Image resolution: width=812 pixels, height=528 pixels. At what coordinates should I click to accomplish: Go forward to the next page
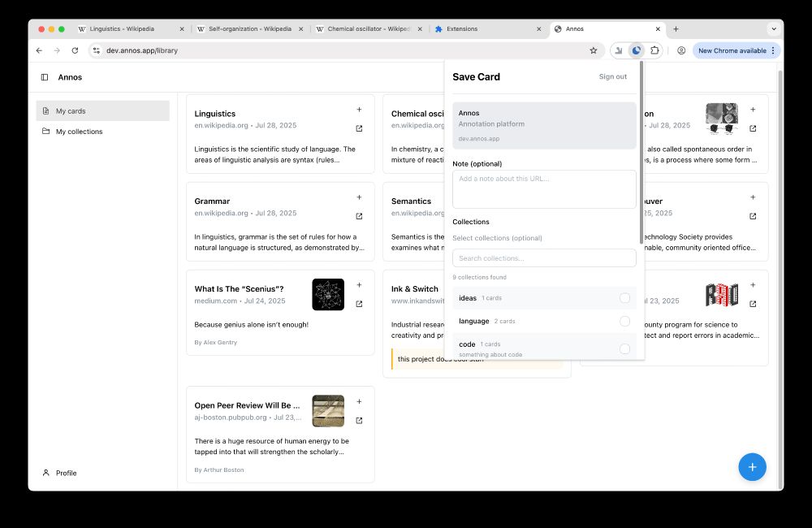click(x=57, y=50)
